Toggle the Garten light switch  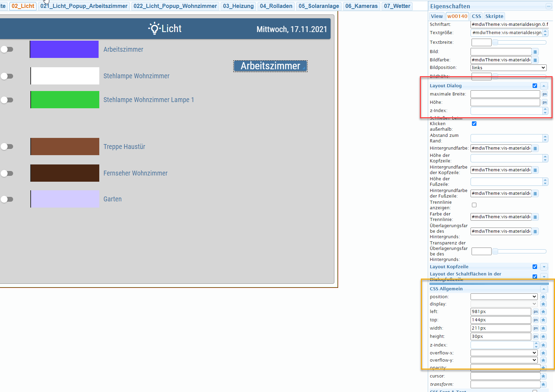pyautogui.click(x=7, y=199)
